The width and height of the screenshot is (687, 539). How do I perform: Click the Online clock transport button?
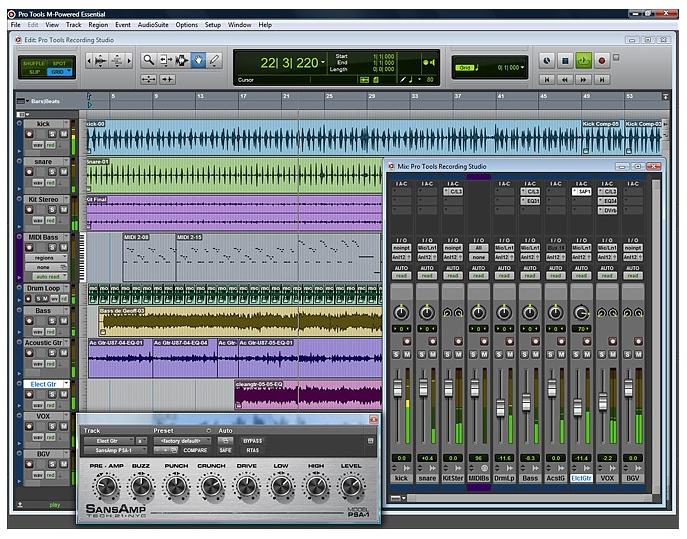pos(546,60)
